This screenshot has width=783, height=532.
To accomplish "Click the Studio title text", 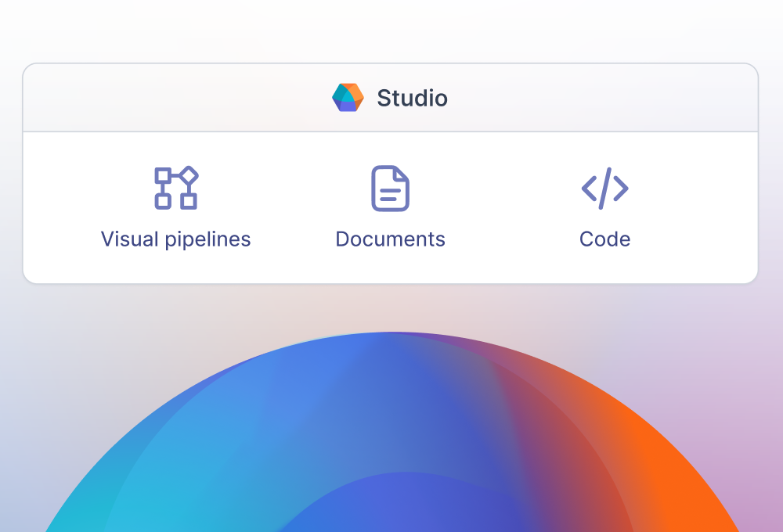I will coord(412,98).
